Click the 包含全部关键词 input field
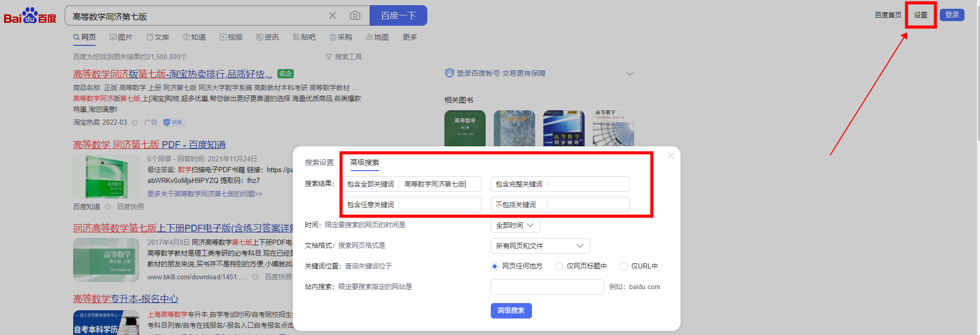This screenshot has width=980, height=335. pos(412,184)
